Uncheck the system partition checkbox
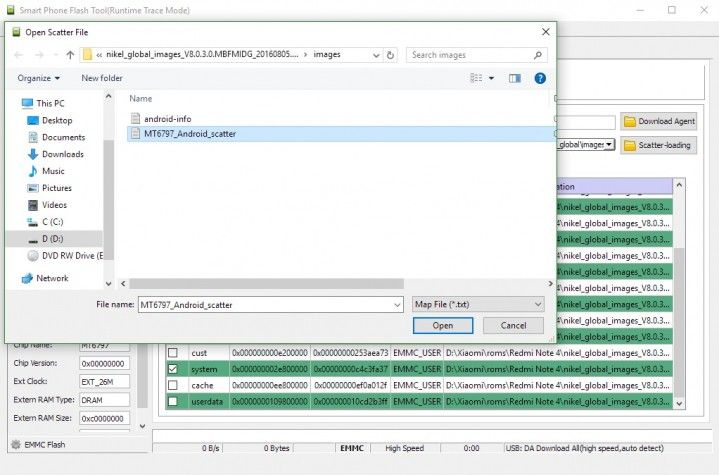The width and height of the screenshot is (719, 475). [x=173, y=369]
